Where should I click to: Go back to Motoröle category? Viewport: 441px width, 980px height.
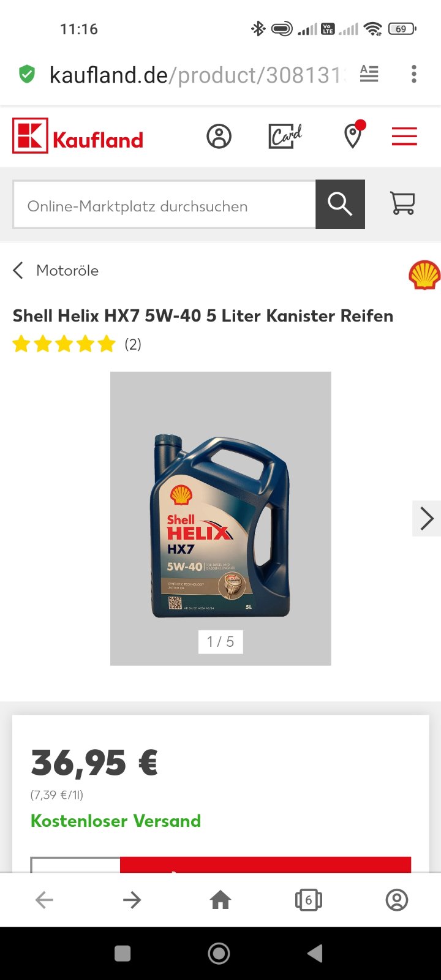56,270
